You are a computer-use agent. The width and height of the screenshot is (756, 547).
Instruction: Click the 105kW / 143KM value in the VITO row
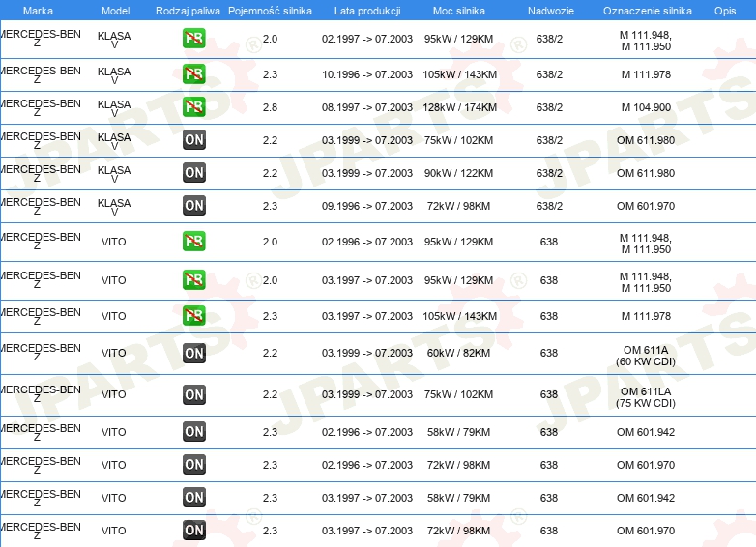[x=459, y=316]
